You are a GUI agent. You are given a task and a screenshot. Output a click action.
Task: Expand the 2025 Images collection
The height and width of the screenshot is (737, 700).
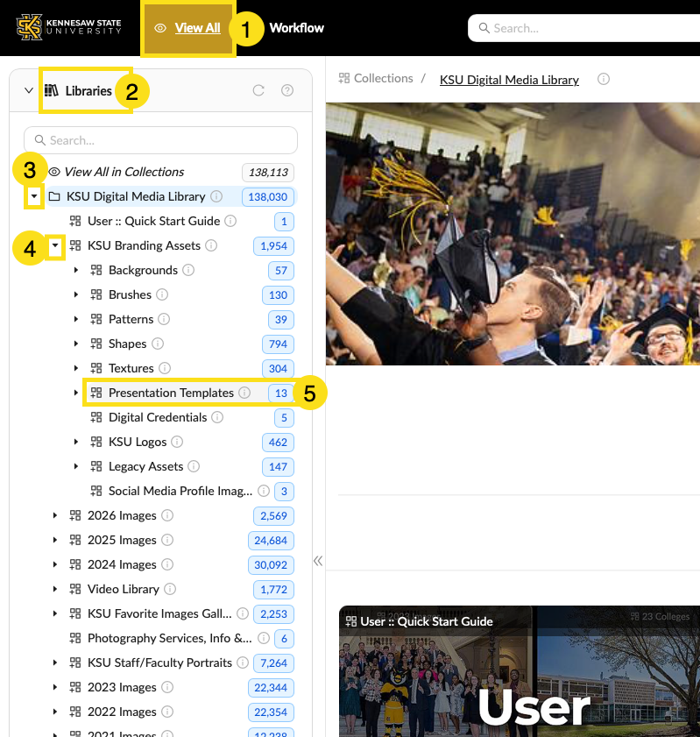click(55, 540)
